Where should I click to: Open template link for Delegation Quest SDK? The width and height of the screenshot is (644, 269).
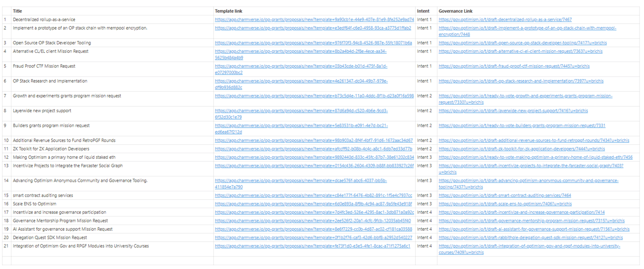[x=314, y=238]
